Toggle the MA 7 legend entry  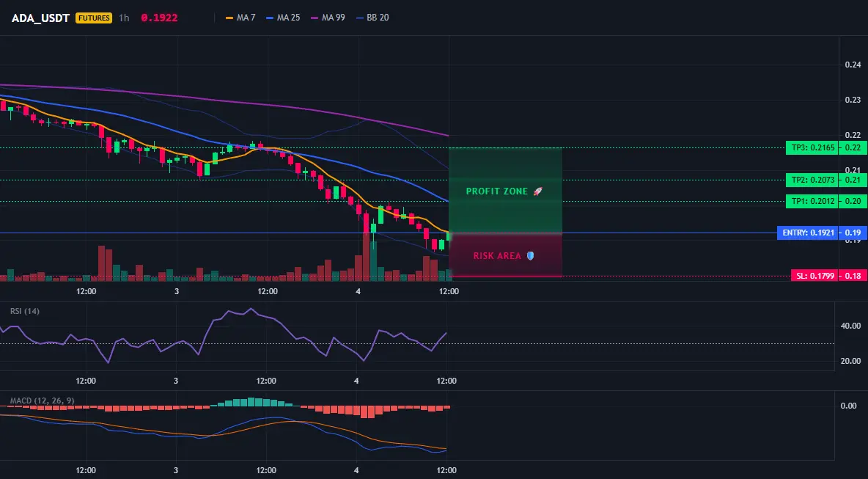point(240,18)
